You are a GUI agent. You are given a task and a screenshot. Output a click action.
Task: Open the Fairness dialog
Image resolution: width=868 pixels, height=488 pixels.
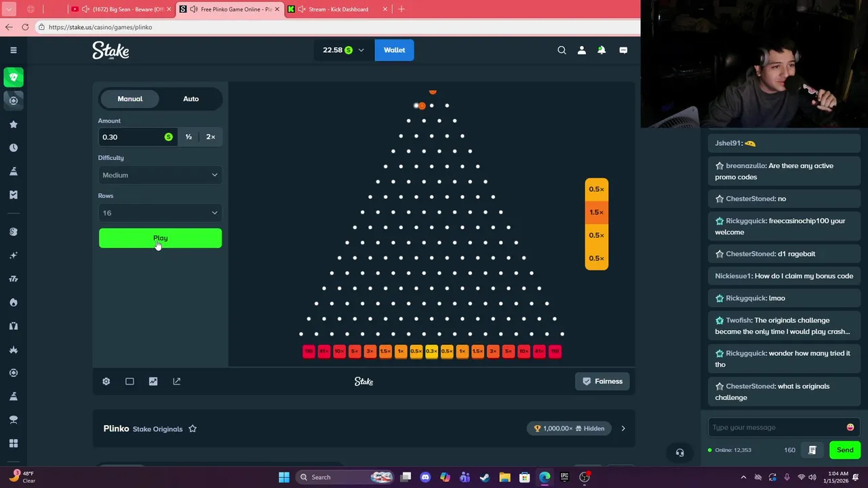point(602,382)
